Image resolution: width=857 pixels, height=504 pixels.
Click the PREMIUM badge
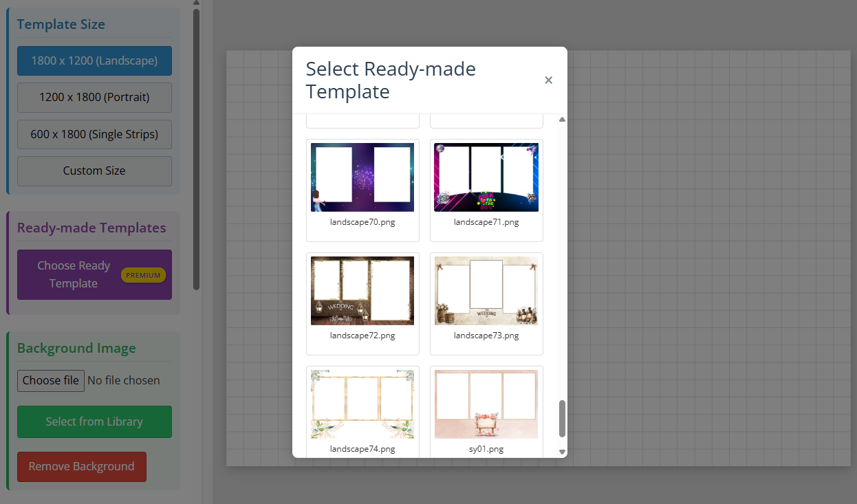pos(143,275)
